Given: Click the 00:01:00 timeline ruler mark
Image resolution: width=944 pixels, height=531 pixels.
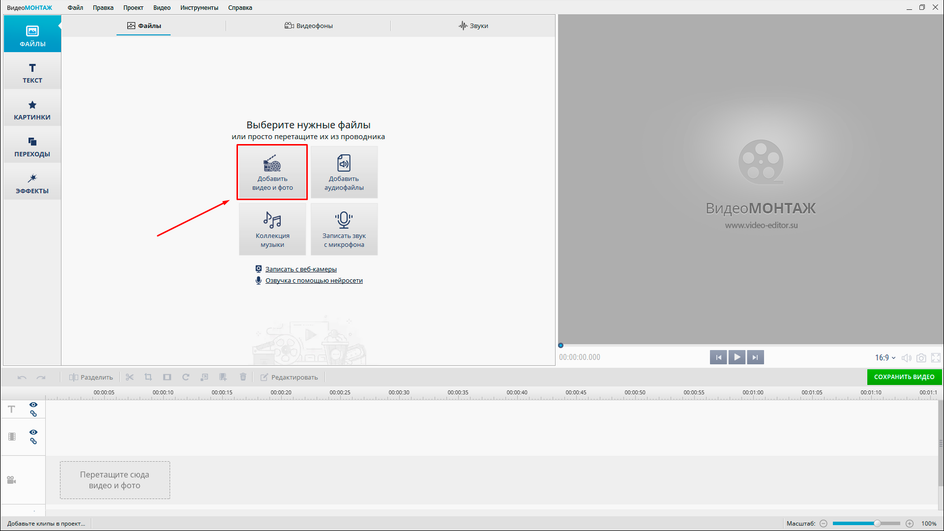Looking at the screenshot, I should pyautogui.click(x=753, y=393).
